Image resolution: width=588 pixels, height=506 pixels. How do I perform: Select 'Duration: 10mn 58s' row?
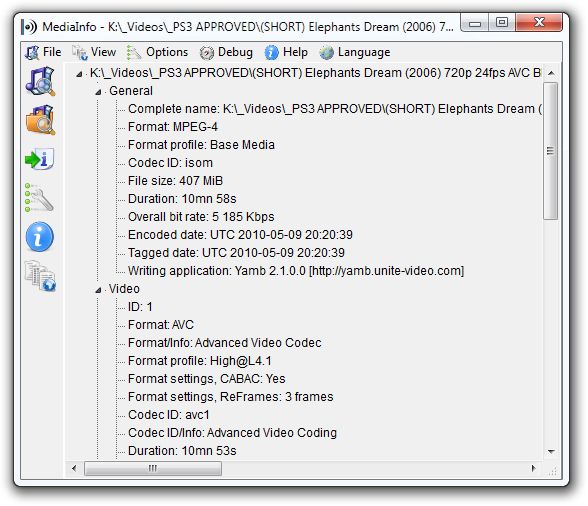(x=182, y=199)
